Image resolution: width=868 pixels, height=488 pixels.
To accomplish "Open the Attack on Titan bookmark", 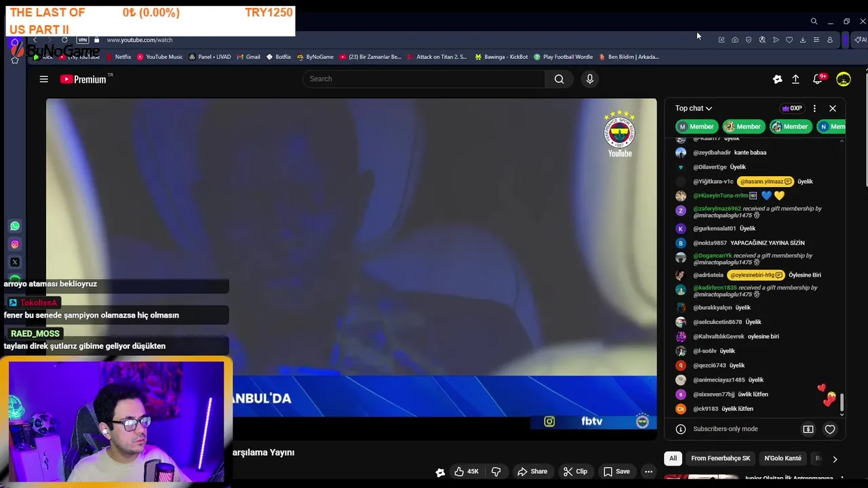I will tap(437, 57).
